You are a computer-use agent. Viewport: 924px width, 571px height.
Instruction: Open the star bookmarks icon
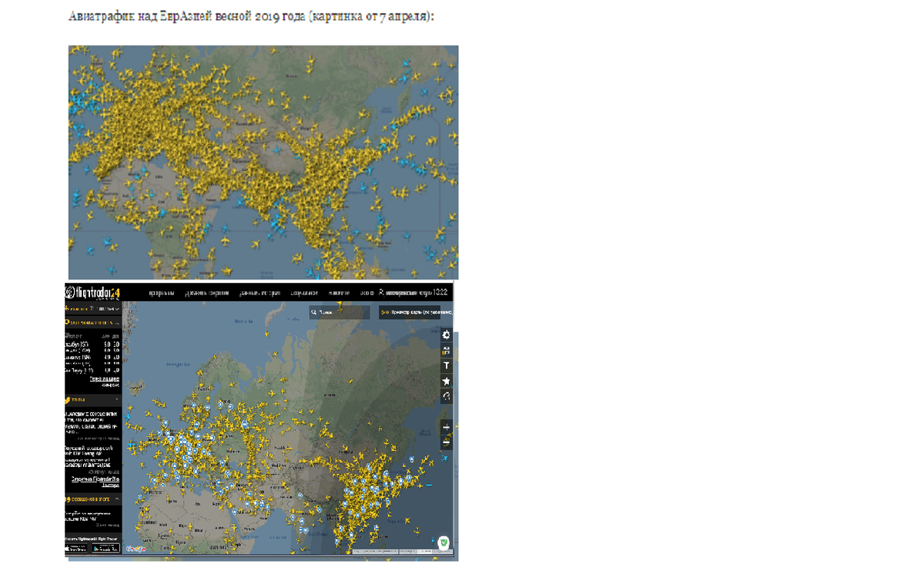(x=446, y=381)
